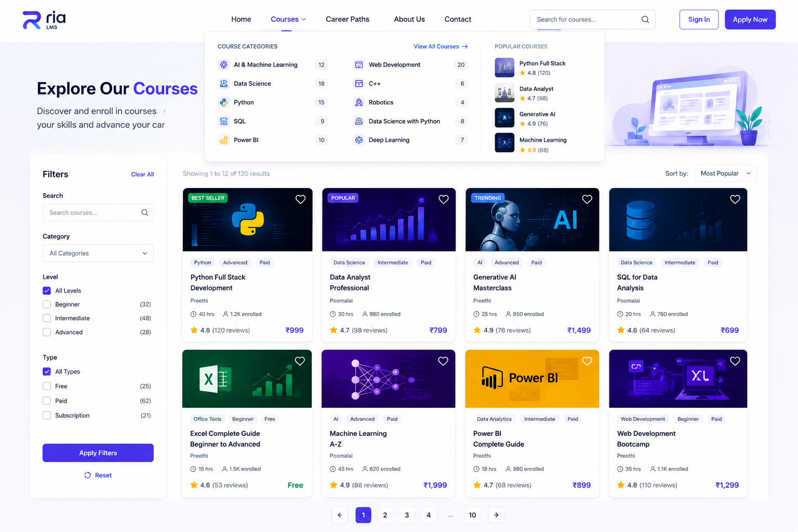The width and height of the screenshot is (798, 532).
Task: Open the All Categories dropdown
Action: (x=98, y=253)
